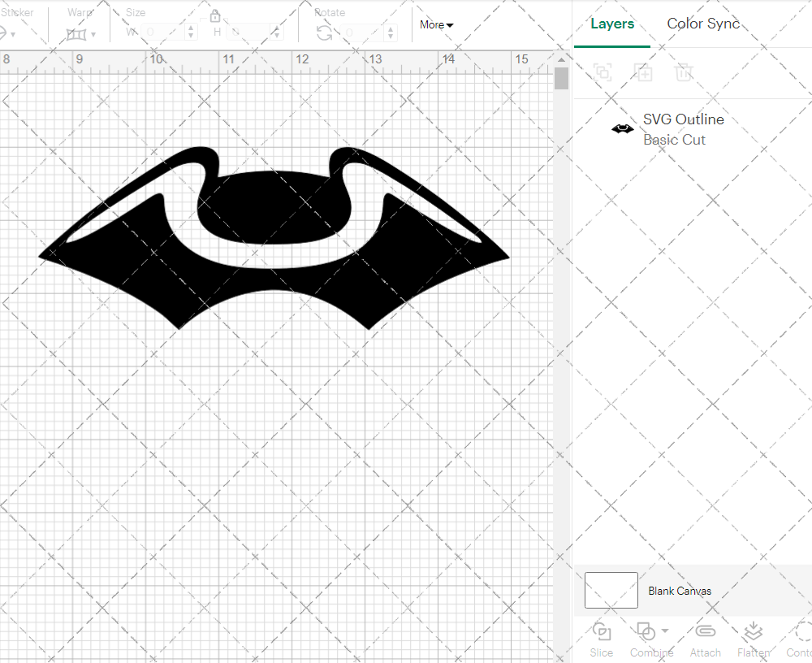Click the Blank Canvas color swatch
The image size is (812, 663).
[x=611, y=590]
